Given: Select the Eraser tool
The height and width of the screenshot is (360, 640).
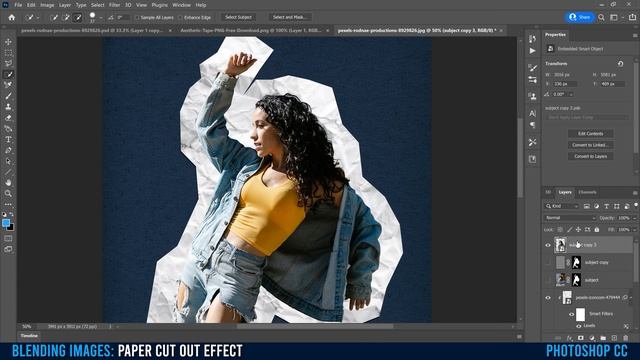Looking at the screenshot, I should pyautogui.click(x=8, y=118).
